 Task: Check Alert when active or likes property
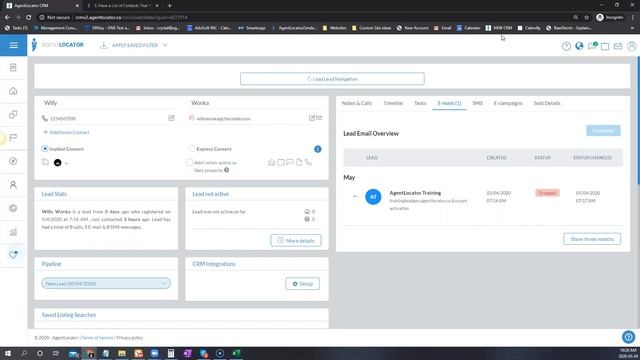(189, 162)
